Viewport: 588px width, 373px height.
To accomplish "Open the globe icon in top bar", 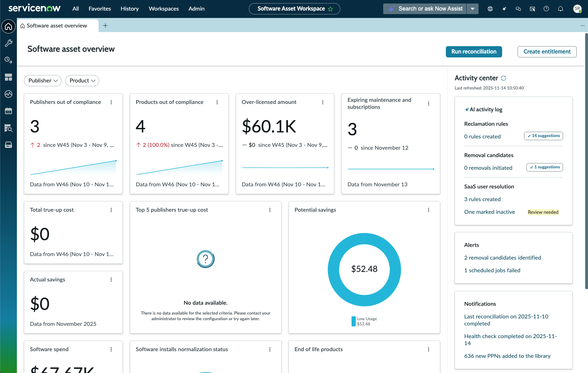I will [x=490, y=9].
